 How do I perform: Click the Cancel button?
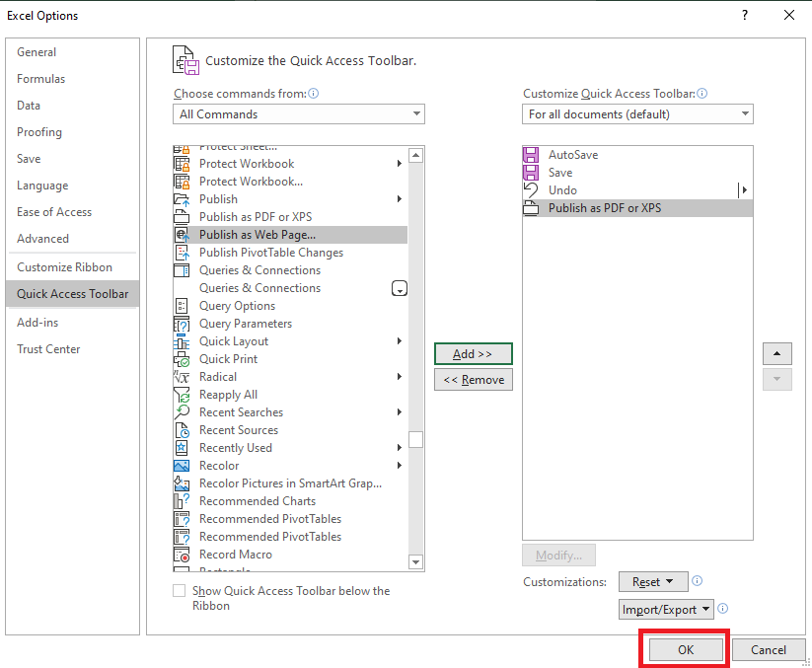click(x=769, y=650)
